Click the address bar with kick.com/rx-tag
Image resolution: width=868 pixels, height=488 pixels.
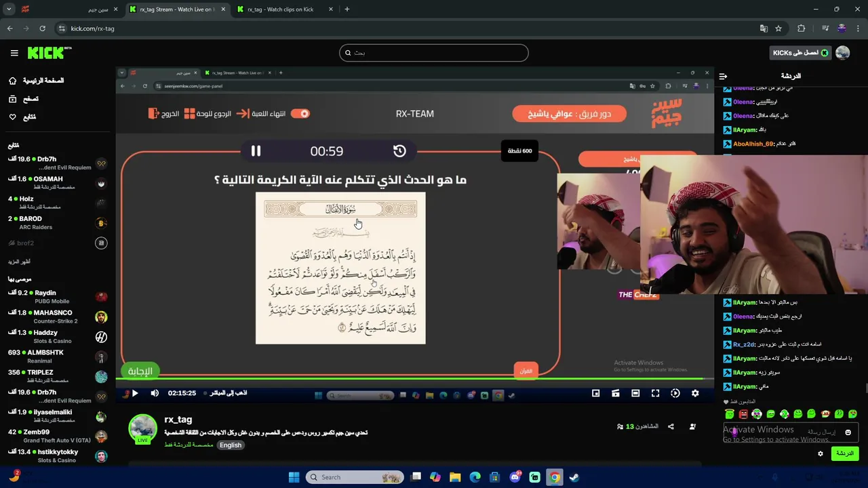(407, 28)
